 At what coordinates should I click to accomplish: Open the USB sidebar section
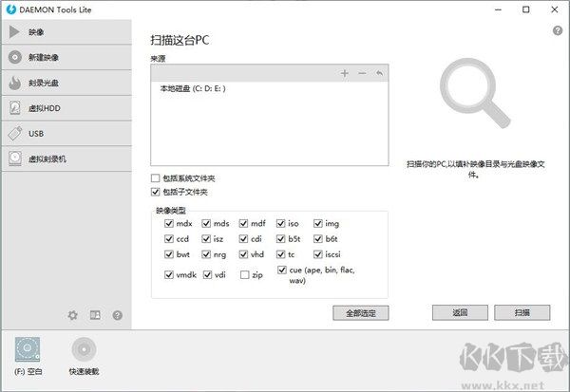click(x=66, y=134)
